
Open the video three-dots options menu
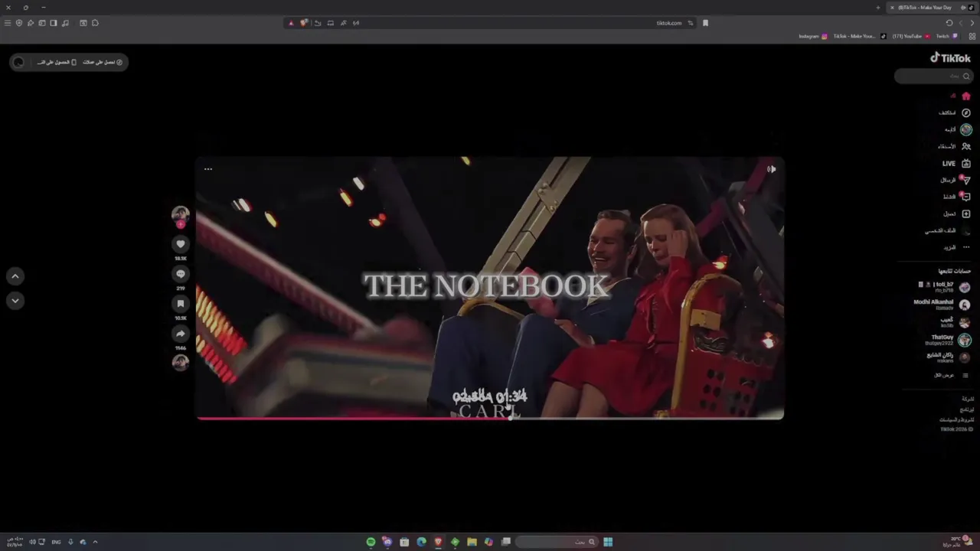point(207,169)
